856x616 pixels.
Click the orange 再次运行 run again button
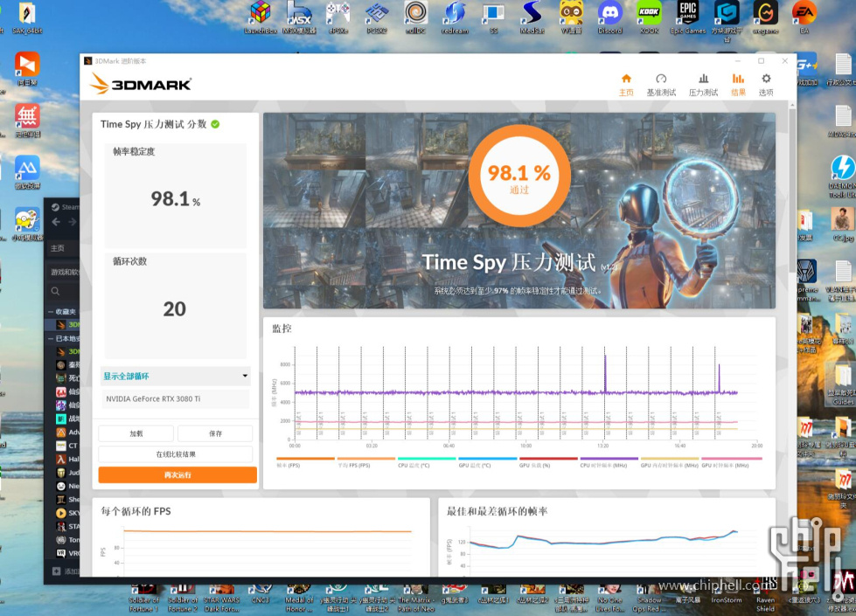click(177, 474)
